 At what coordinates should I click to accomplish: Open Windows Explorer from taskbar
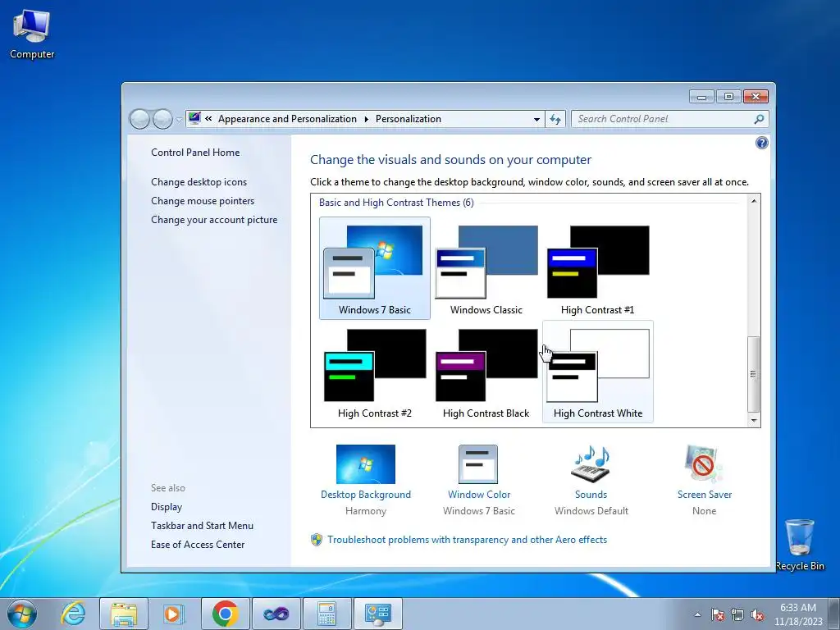tap(124, 614)
